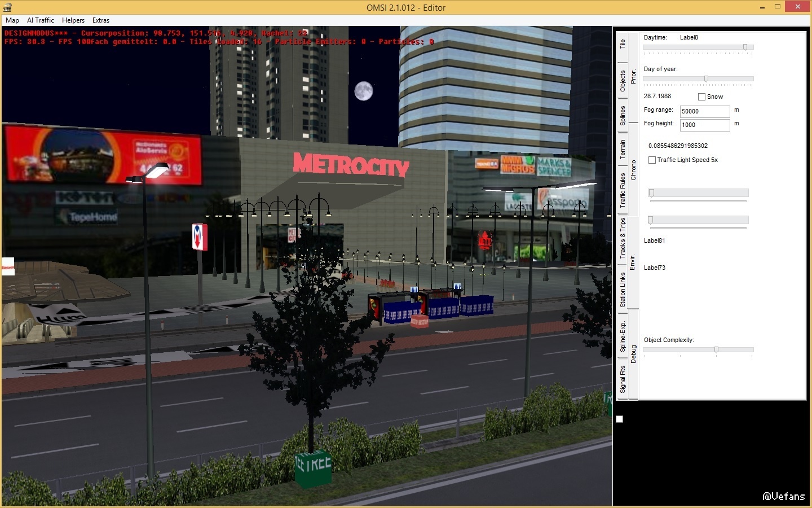The height and width of the screenshot is (508, 812).
Task: Click the Daytime slider handle
Action: click(745, 47)
